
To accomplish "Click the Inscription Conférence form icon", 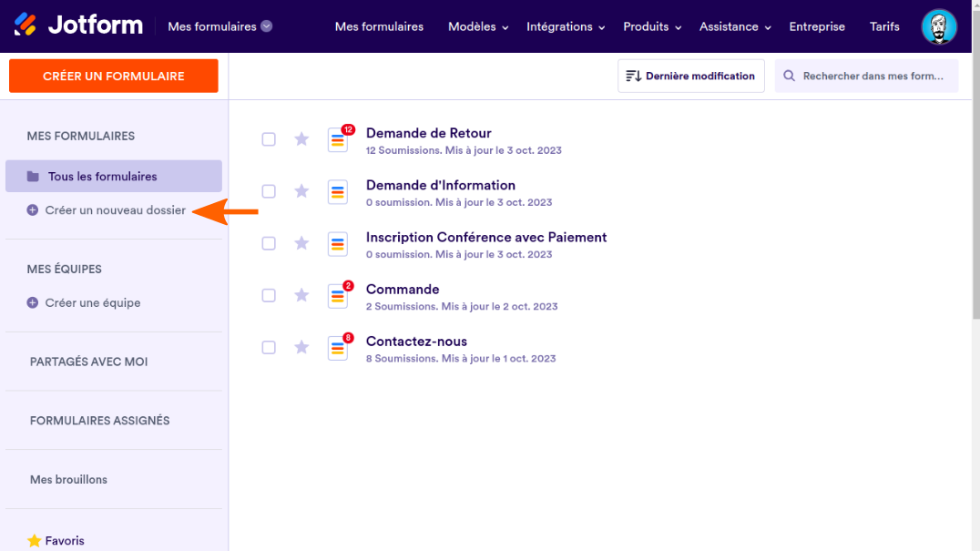I will pyautogui.click(x=338, y=244).
